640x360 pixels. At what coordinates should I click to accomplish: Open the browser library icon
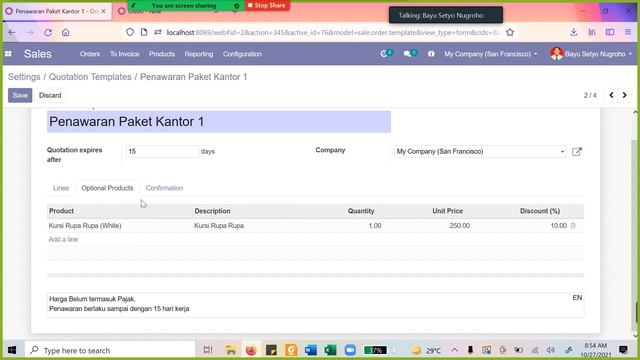pyautogui.click(x=592, y=32)
